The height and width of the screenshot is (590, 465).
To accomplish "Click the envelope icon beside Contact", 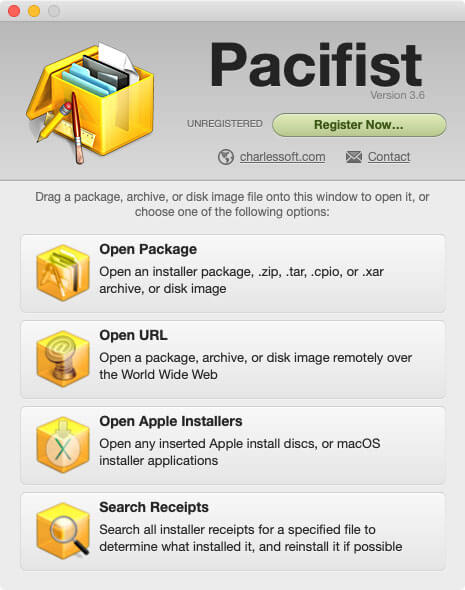I will click(354, 157).
